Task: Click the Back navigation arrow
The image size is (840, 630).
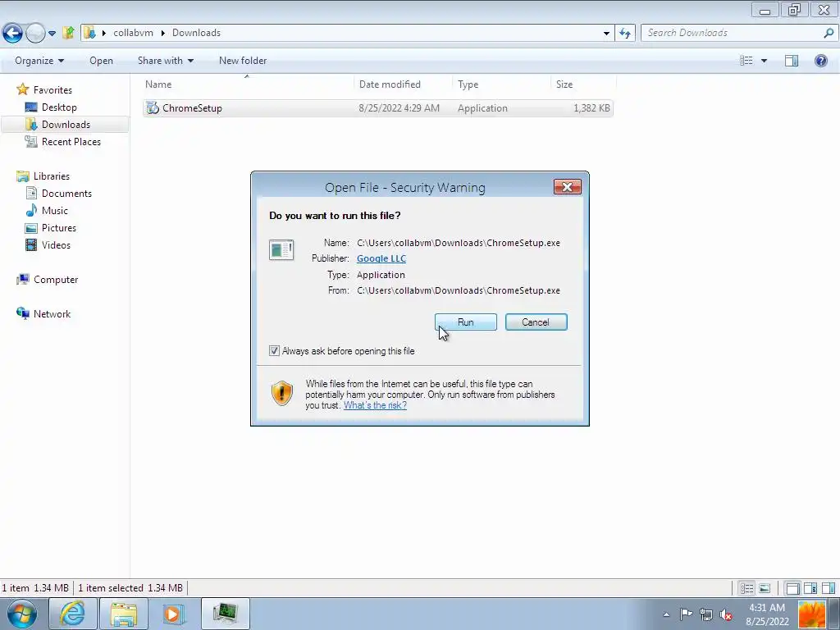Action: (x=12, y=33)
